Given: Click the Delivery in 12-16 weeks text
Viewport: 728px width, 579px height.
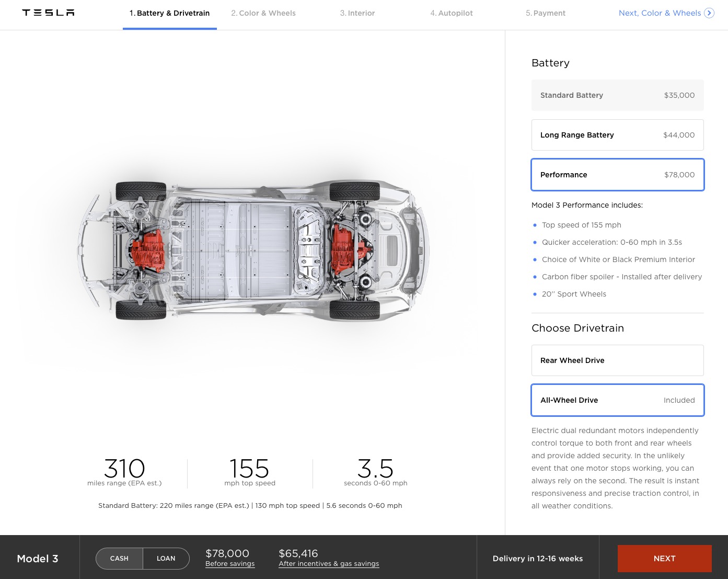Looking at the screenshot, I should pyautogui.click(x=538, y=559).
